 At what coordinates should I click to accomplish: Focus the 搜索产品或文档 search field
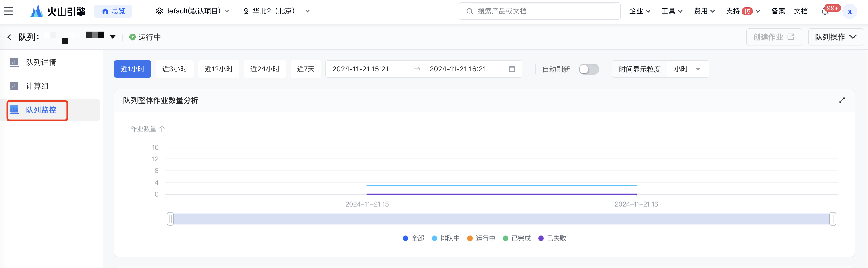(x=540, y=11)
